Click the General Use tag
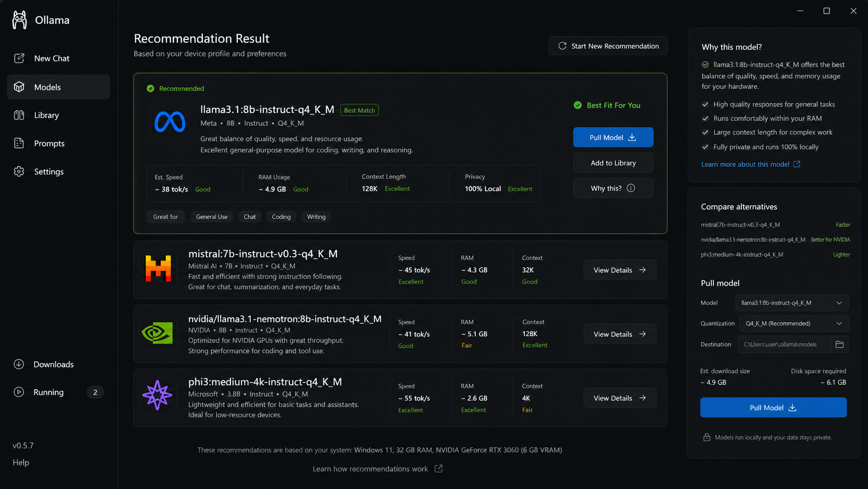The width and height of the screenshot is (868, 489). click(x=212, y=217)
